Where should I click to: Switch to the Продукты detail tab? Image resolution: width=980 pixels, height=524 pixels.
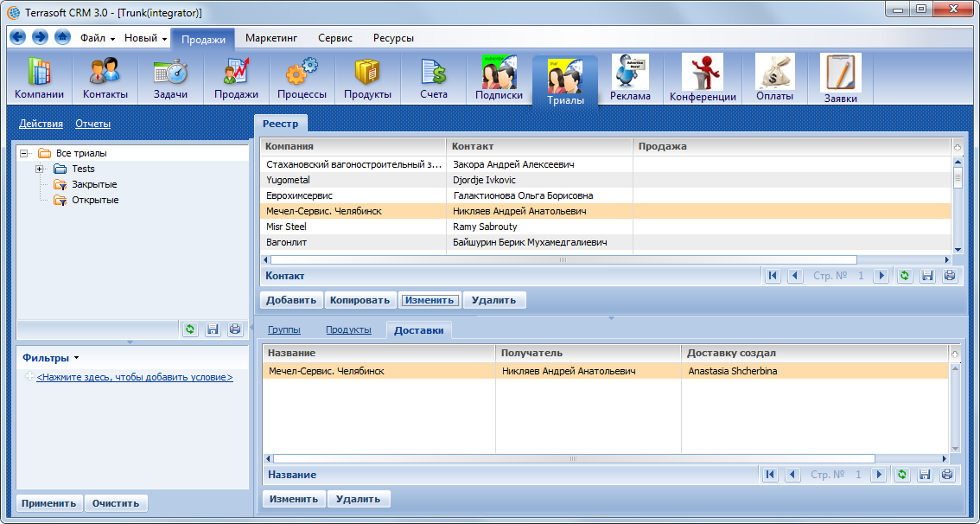point(349,330)
